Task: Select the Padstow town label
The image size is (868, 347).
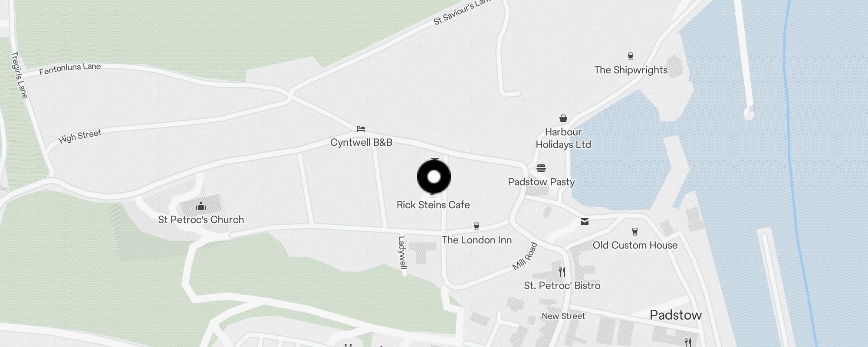Action: pyautogui.click(x=676, y=315)
